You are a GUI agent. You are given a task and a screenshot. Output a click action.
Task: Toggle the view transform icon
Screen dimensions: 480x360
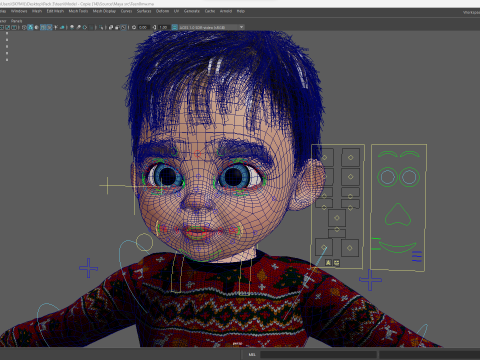point(174,27)
